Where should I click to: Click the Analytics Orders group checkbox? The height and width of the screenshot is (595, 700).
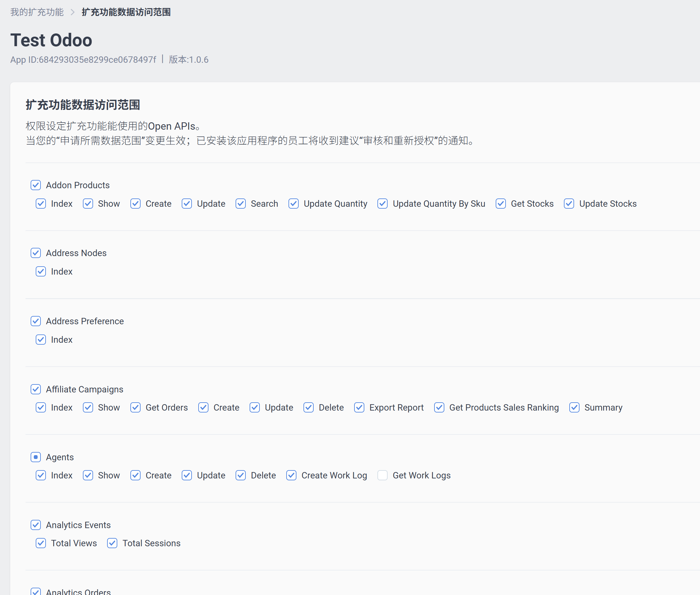(x=36, y=591)
